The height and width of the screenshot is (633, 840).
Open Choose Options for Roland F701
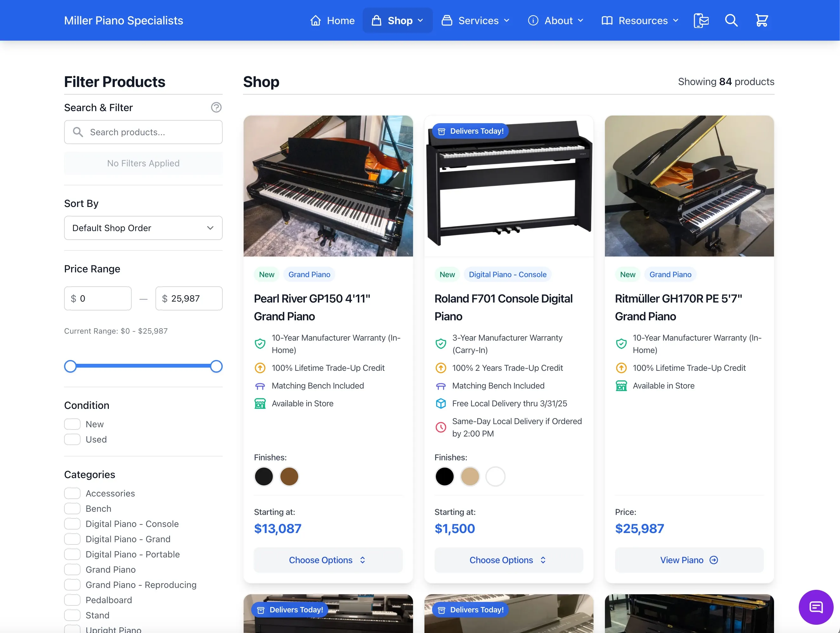tap(509, 560)
